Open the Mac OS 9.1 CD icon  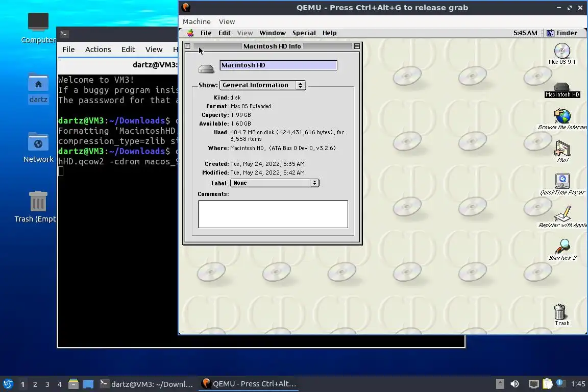click(x=562, y=51)
